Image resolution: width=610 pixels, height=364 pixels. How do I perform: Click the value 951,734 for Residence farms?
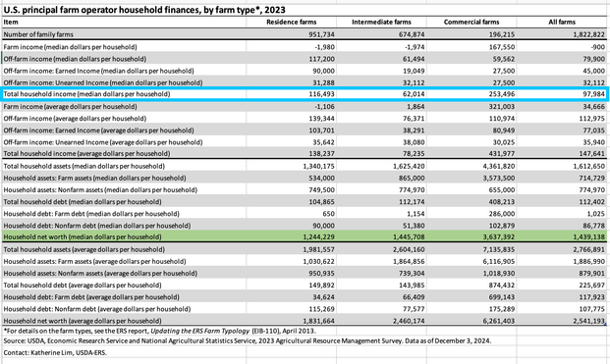click(x=321, y=34)
